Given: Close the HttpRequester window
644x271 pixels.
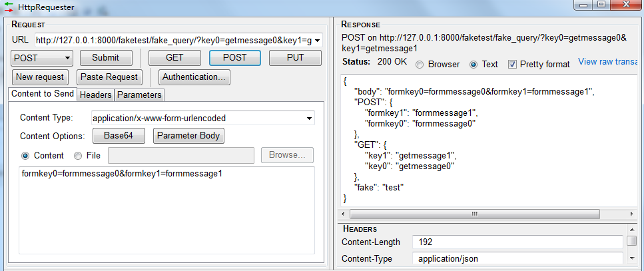Looking at the screenshot, I should point(626,6).
